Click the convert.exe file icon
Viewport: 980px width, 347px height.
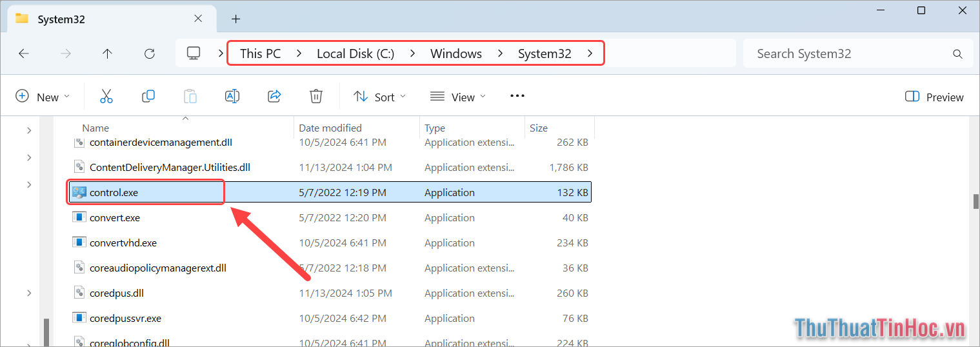pyautogui.click(x=79, y=217)
